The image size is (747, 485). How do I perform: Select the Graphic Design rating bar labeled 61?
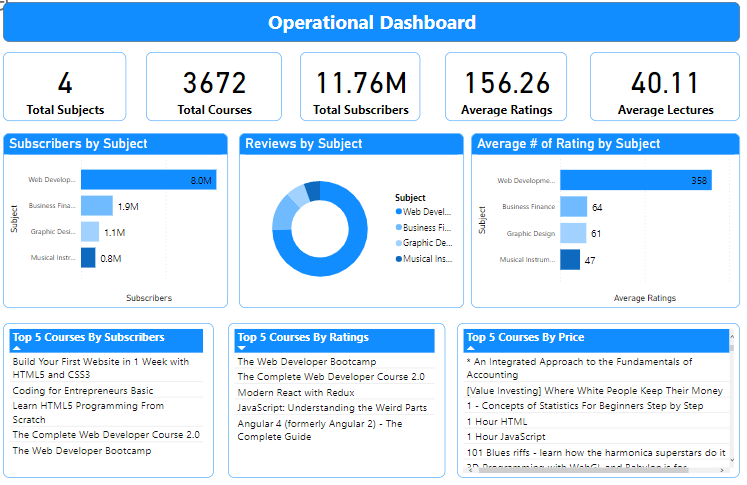[573, 233]
